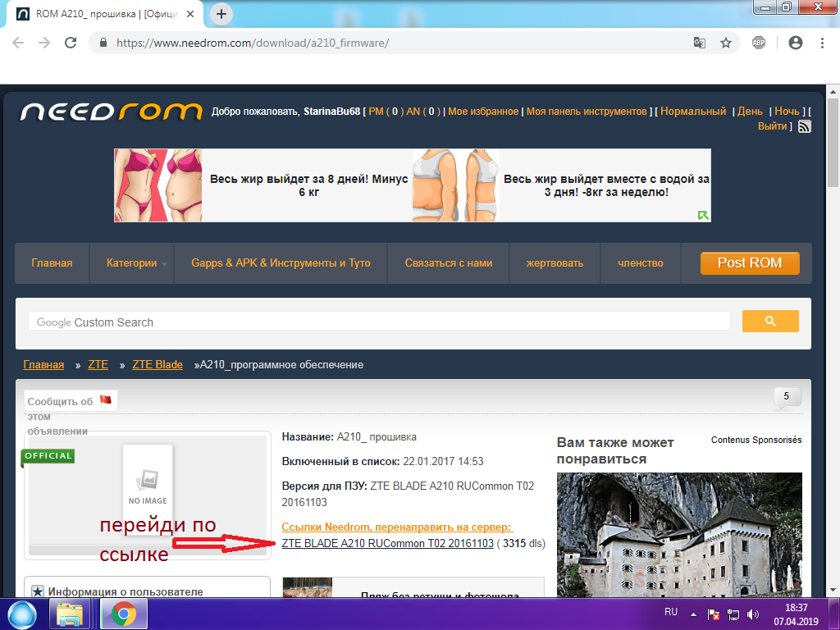Image resolution: width=840 pixels, height=630 pixels.
Task: Switch to День day mode
Action: pos(750,112)
